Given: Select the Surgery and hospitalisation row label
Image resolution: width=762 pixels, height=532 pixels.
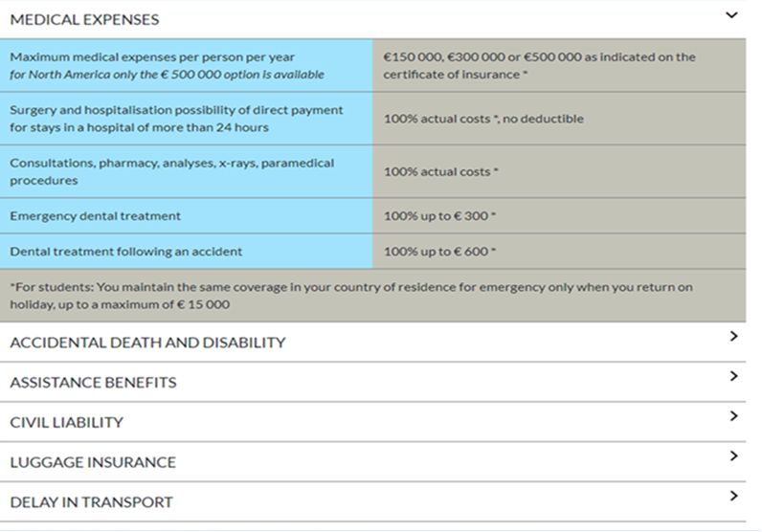Looking at the screenshot, I should point(176,119).
